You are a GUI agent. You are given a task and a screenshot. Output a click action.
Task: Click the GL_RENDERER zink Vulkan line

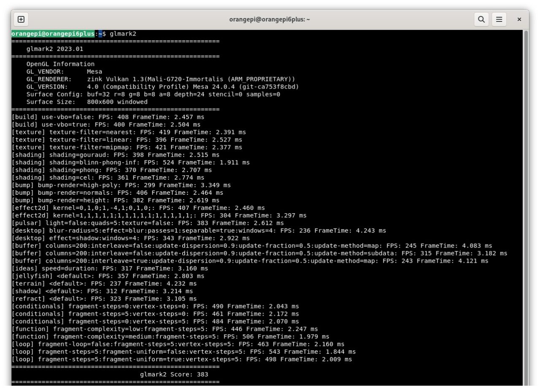[x=160, y=79]
